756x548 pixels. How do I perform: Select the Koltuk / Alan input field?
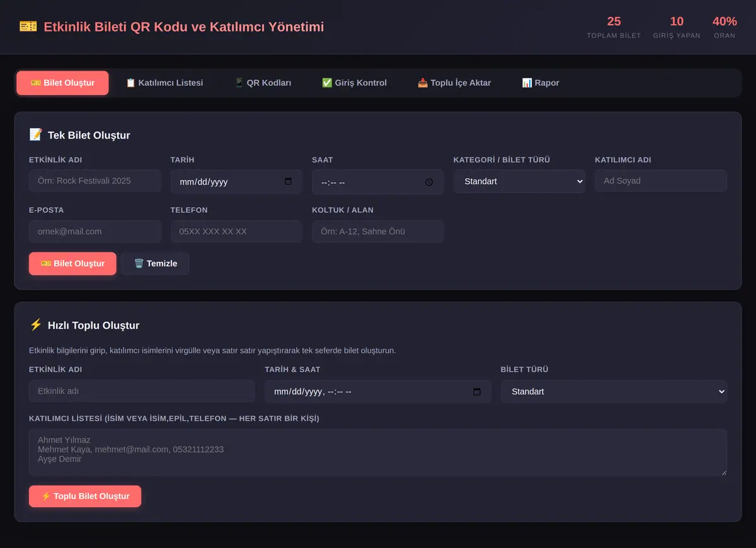[x=378, y=232]
